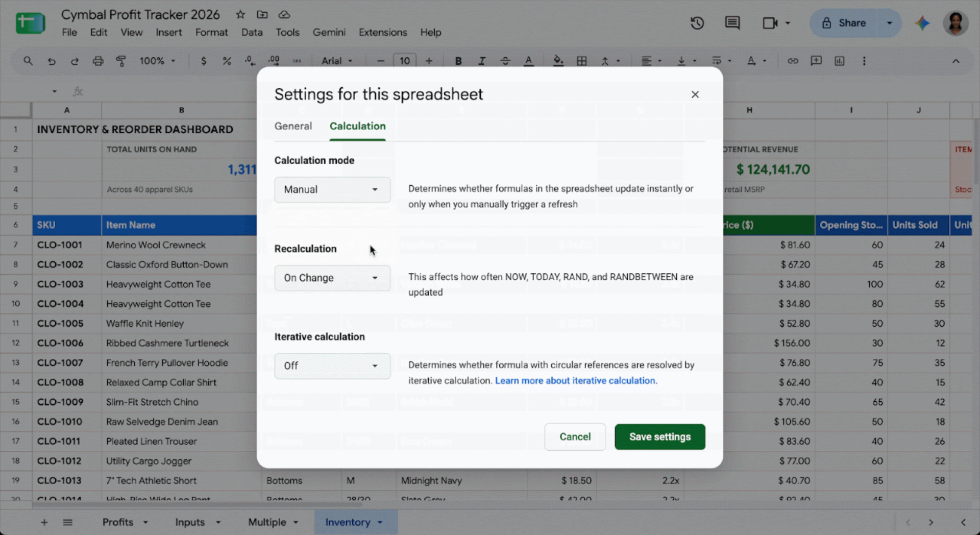
Task: Open the Extensions menu
Action: (383, 32)
